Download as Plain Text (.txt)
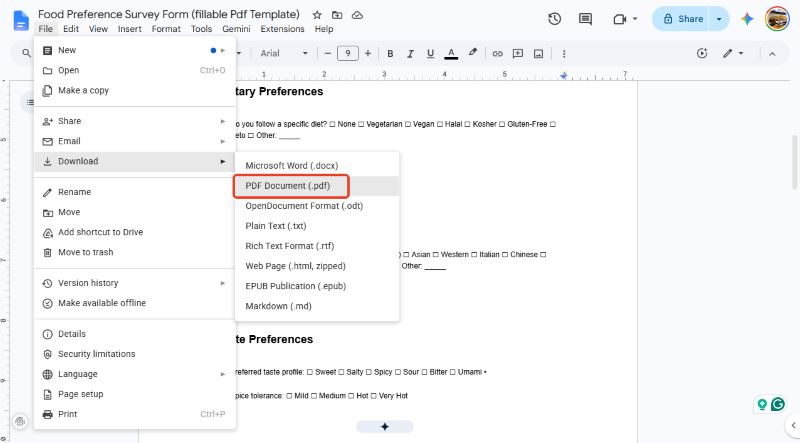800x443 pixels. tap(317, 226)
